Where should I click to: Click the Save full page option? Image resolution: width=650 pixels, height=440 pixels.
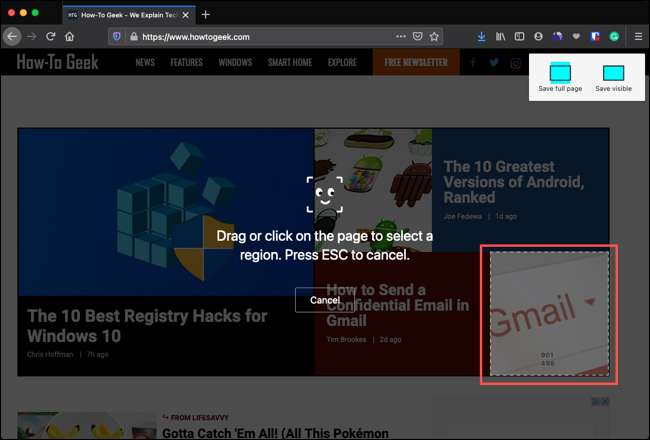pyautogui.click(x=559, y=77)
